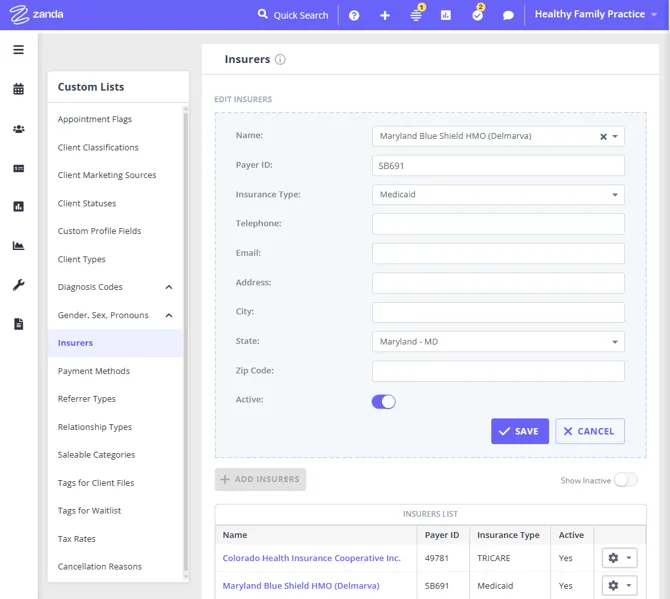Click the CANCEL button
Screen dimensions: 670x599
(x=590, y=431)
